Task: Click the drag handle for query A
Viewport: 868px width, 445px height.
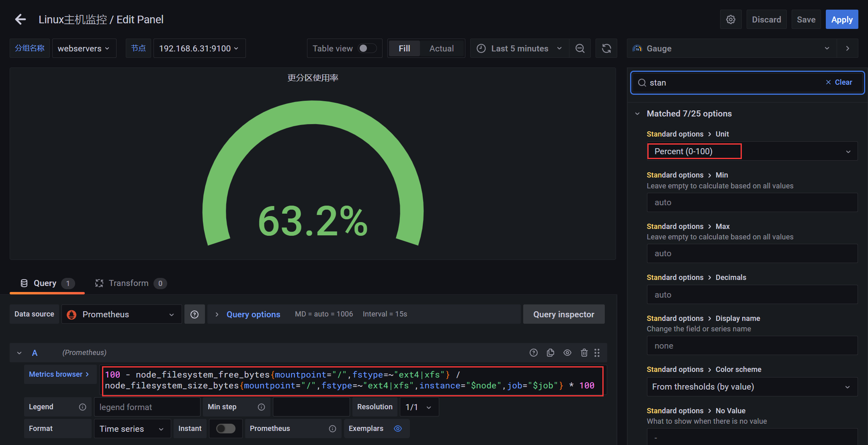Action: [597, 353]
